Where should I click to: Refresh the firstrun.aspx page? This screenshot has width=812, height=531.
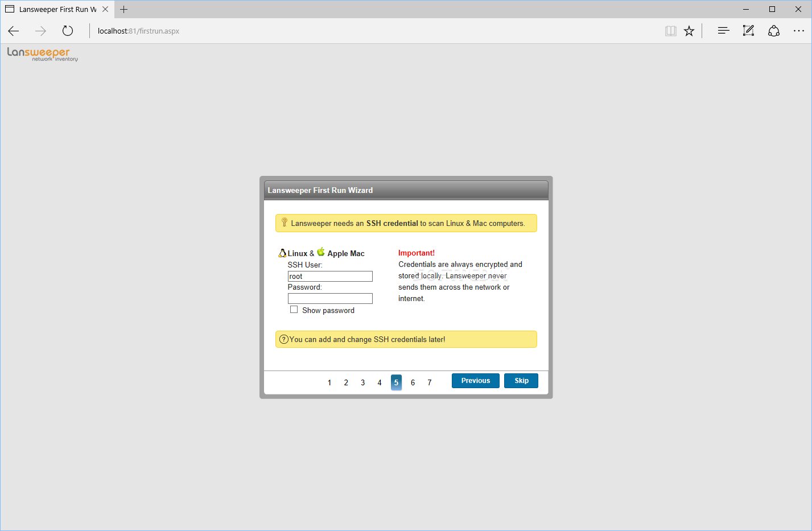point(68,31)
